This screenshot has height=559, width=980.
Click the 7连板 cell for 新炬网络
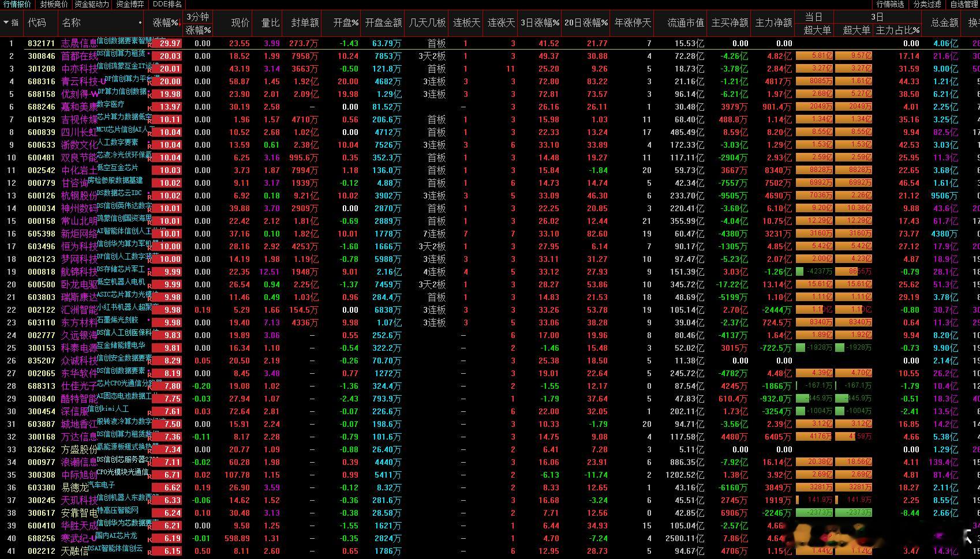coord(434,234)
